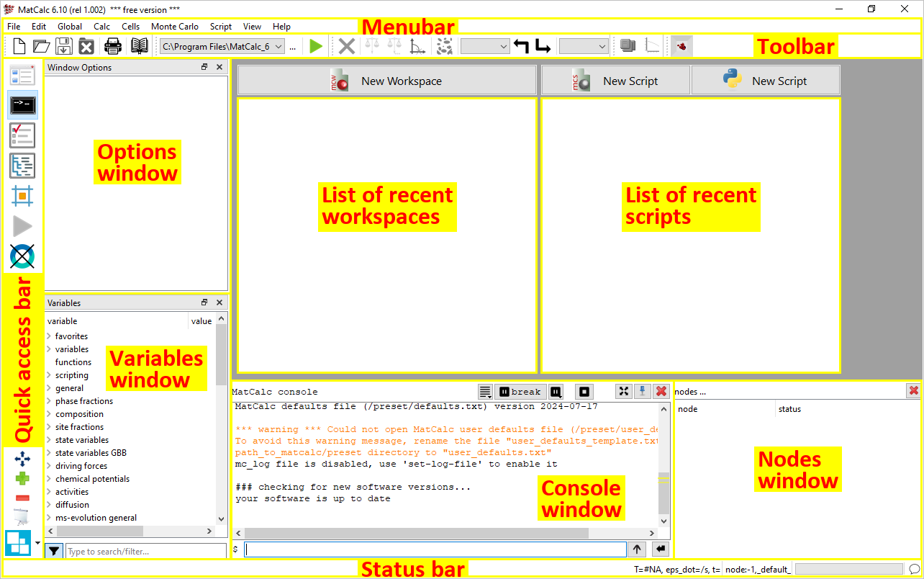This screenshot has height=579, width=924.
Task: Click the phase diagram axes toolbar icon
Action: 417,47
